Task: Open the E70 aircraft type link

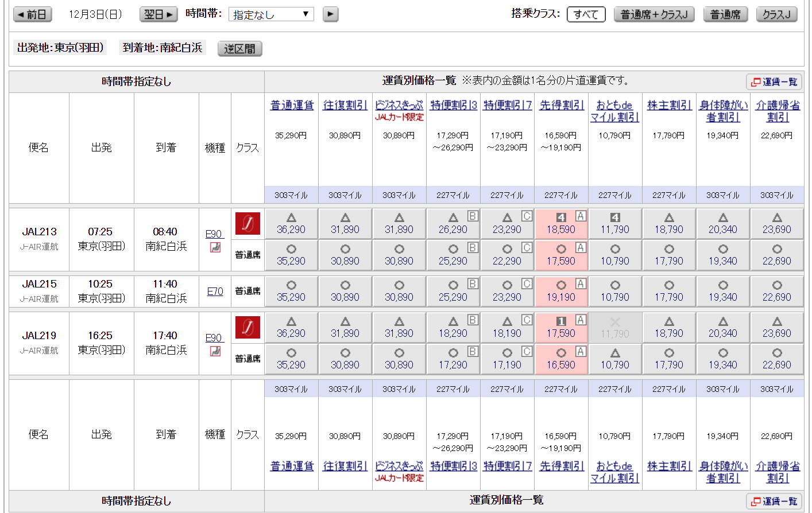Action: click(x=215, y=292)
